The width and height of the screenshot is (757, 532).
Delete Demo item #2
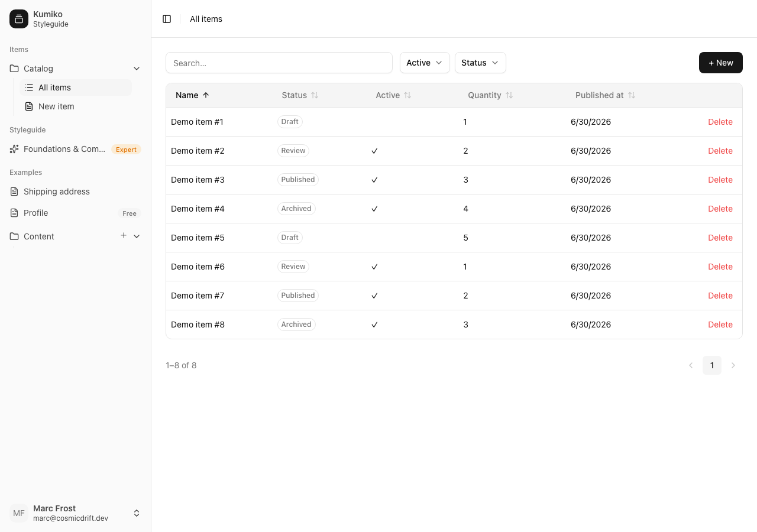(720, 151)
